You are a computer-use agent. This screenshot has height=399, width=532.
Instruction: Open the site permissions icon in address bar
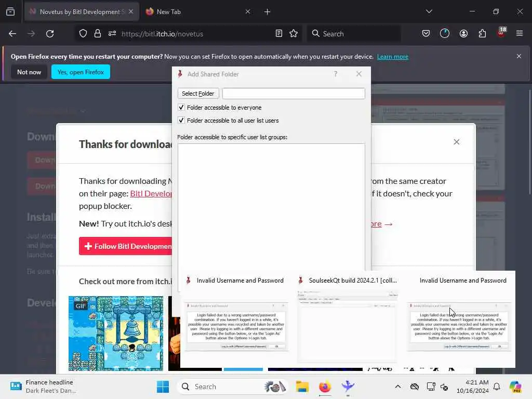point(112,34)
